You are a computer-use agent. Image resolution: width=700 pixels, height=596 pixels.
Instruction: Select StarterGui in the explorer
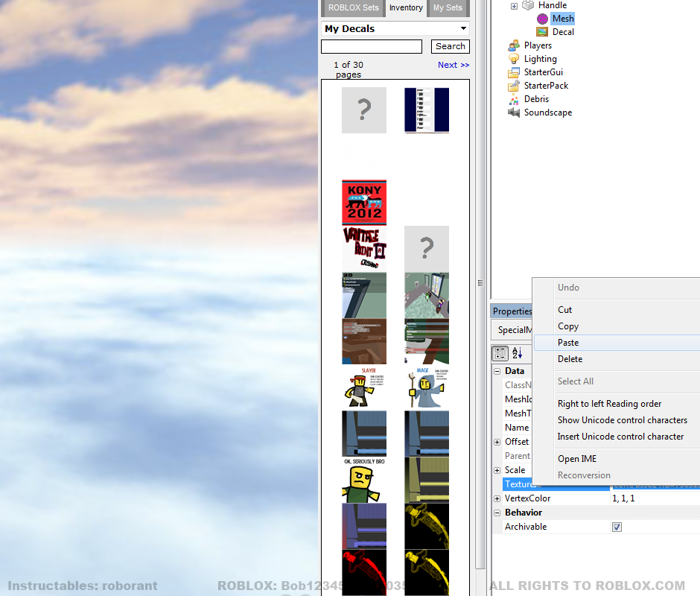coord(544,72)
